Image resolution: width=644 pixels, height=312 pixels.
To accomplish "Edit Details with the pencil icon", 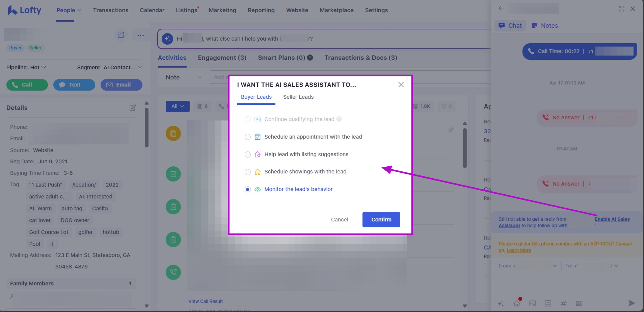I will (x=133, y=108).
